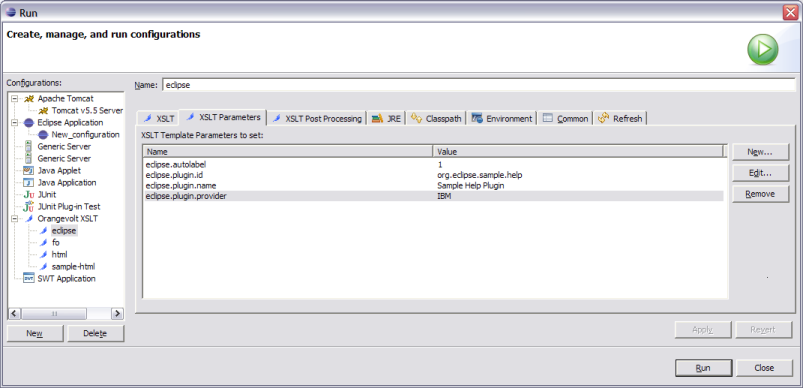Select the XSLT Parameters tab
The height and width of the screenshot is (388, 803).
tap(223, 117)
